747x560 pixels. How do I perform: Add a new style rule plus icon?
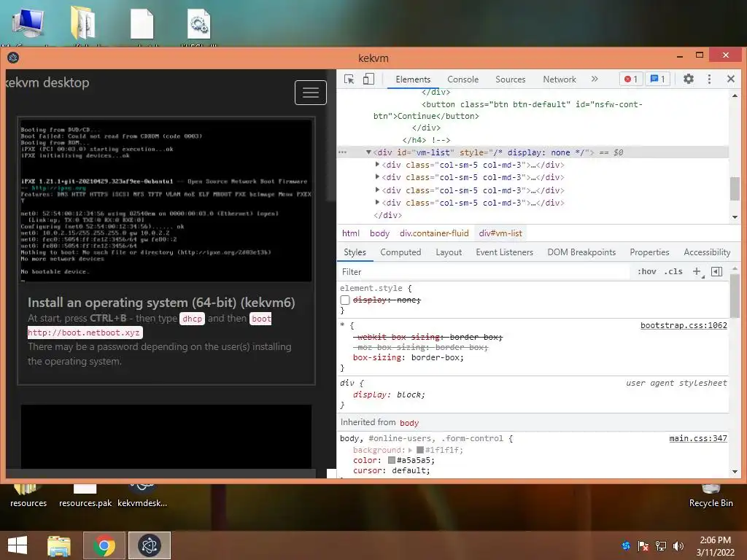coord(697,272)
